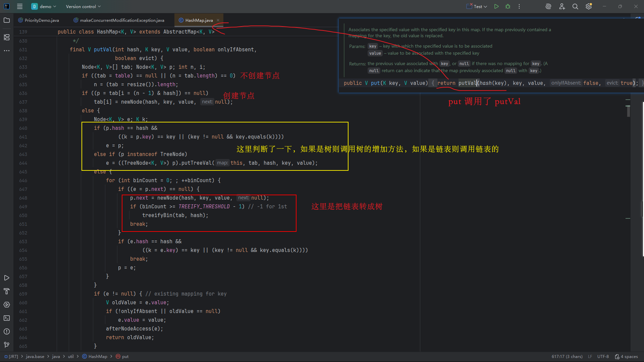Open more run actions menu
The height and width of the screenshot is (362, 644).
tap(519, 6)
